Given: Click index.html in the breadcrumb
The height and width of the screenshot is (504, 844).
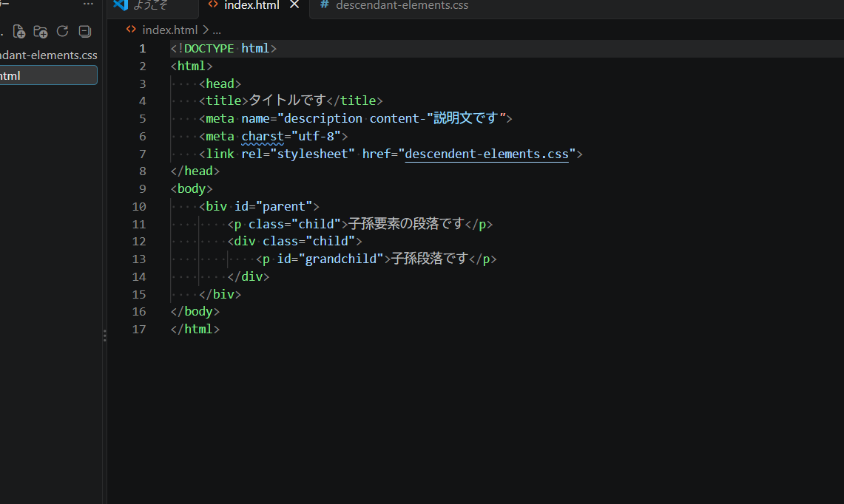Looking at the screenshot, I should [169, 30].
